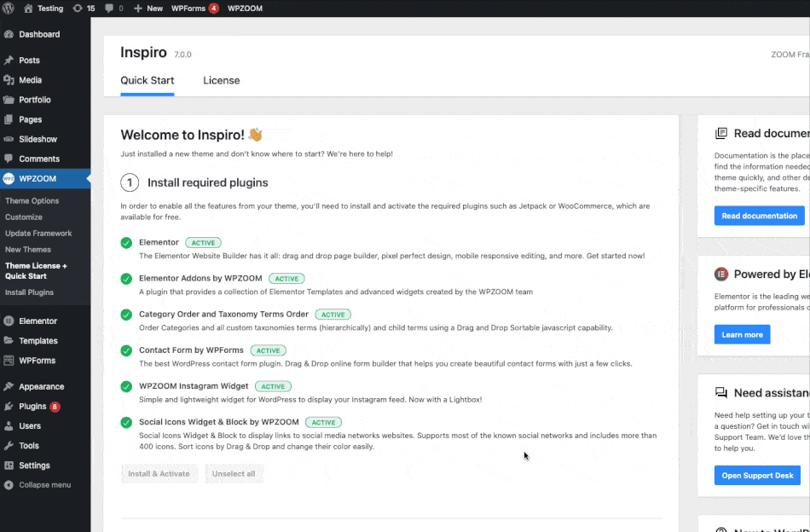Toggle the WPZOOM Instagram Widget checkmark
The height and width of the screenshot is (532, 810).
coord(126,386)
